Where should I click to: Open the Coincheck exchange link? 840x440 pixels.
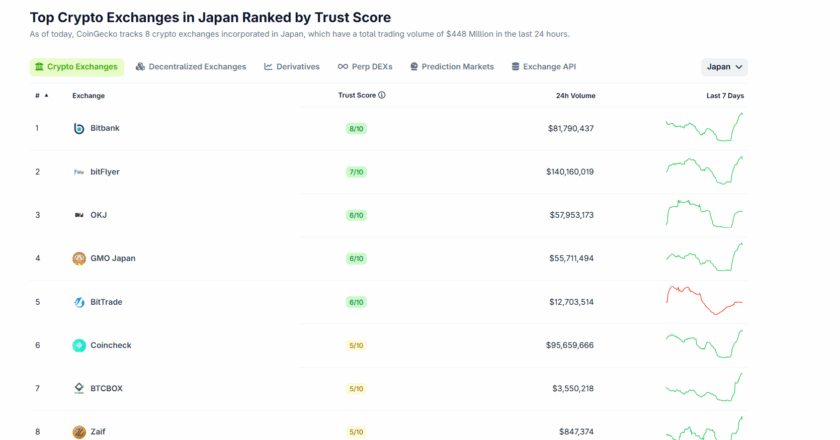click(111, 345)
